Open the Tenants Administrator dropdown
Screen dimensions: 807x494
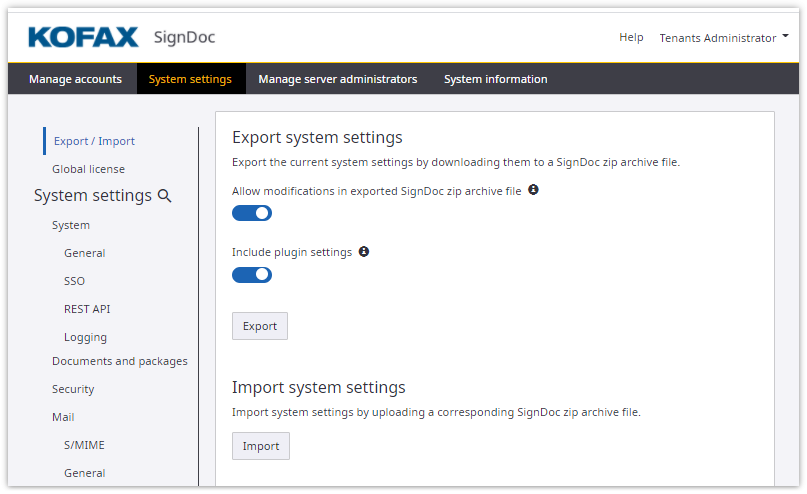pos(723,38)
